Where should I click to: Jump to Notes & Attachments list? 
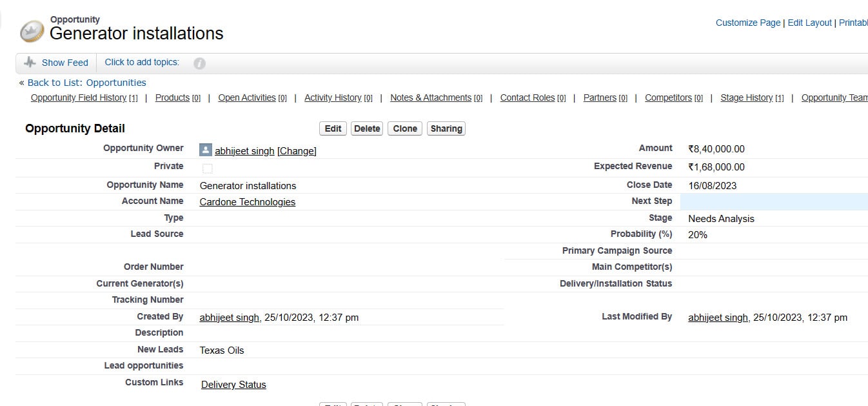tap(431, 97)
